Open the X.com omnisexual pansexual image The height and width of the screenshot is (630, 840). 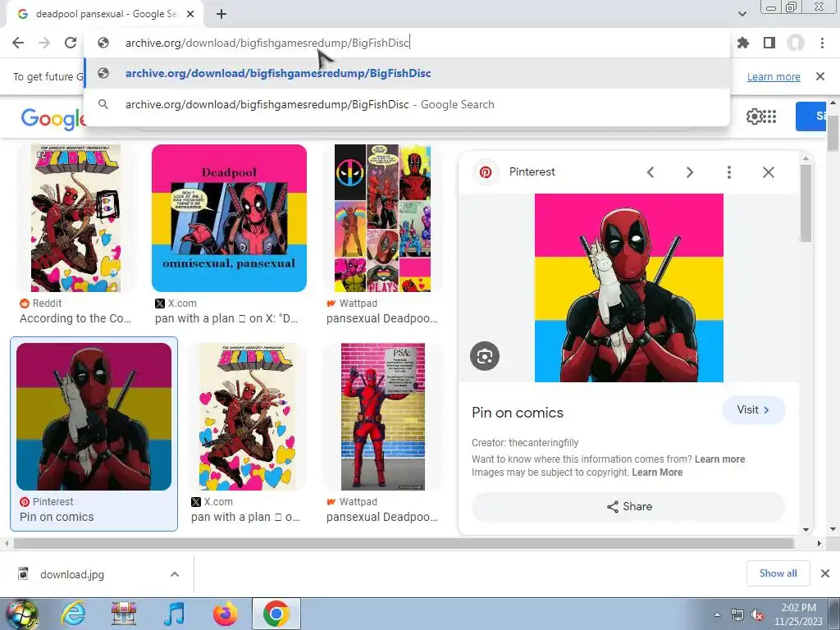(230, 218)
